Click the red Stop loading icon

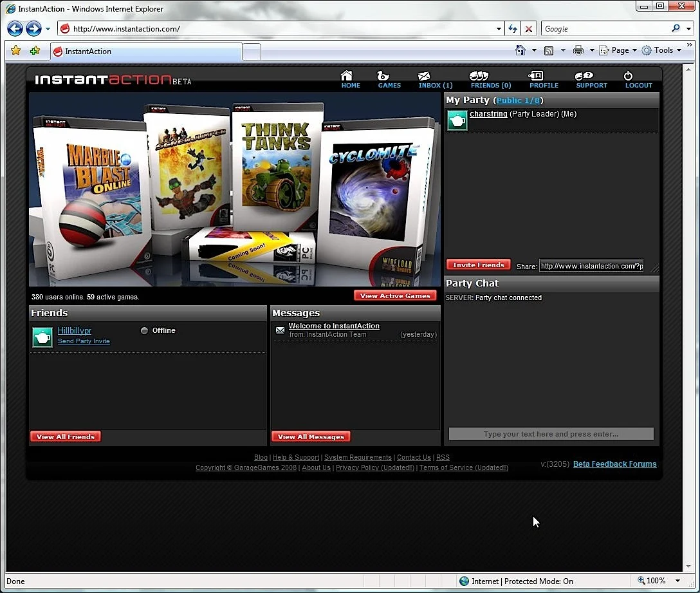529,29
